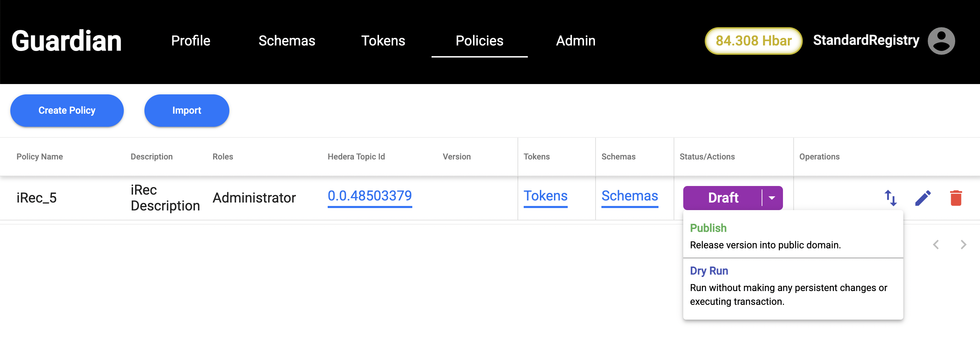The image size is (980, 352).
Task: Click the Create Policy button
Action: pyautogui.click(x=67, y=111)
